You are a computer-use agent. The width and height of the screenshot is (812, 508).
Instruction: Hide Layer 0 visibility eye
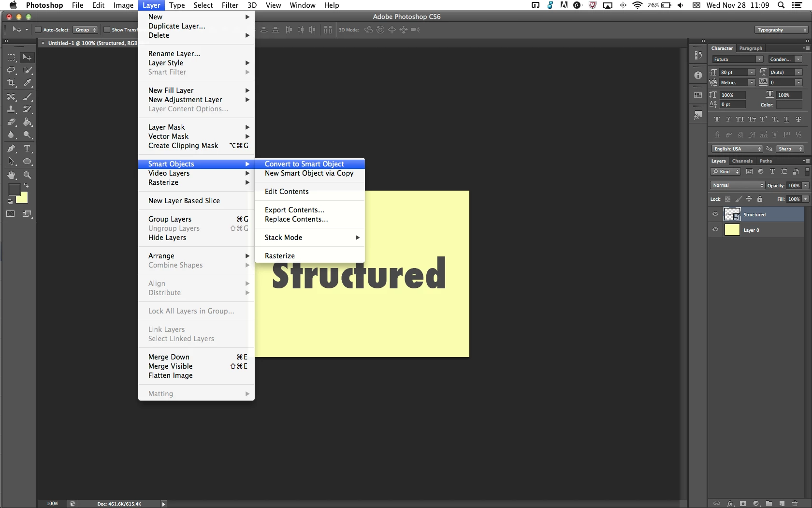tap(715, 230)
